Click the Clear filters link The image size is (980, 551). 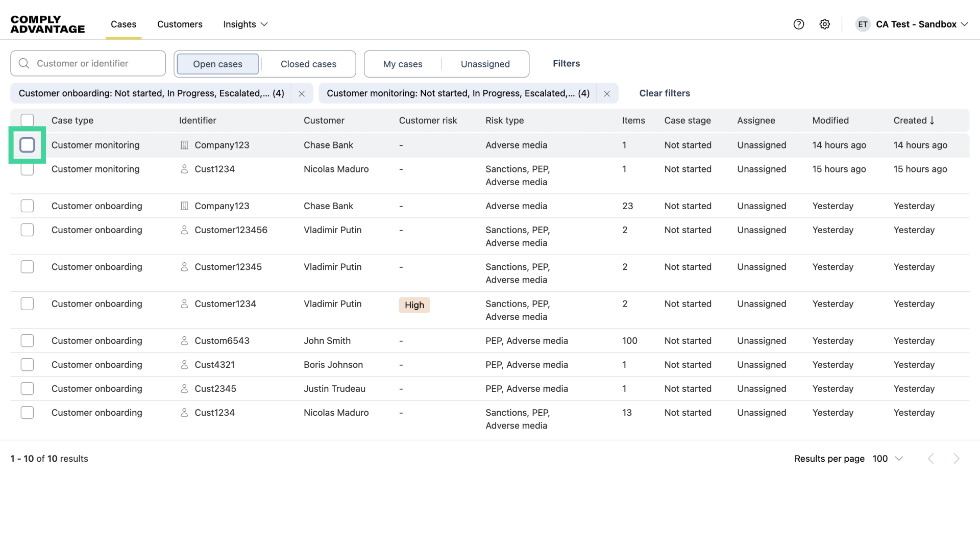[x=665, y=93]
